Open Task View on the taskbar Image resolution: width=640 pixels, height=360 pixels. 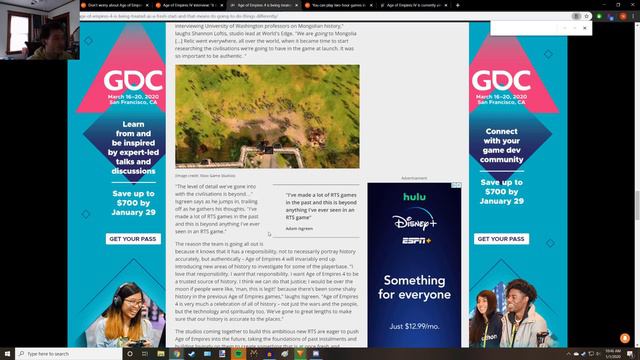coord(145,353)
